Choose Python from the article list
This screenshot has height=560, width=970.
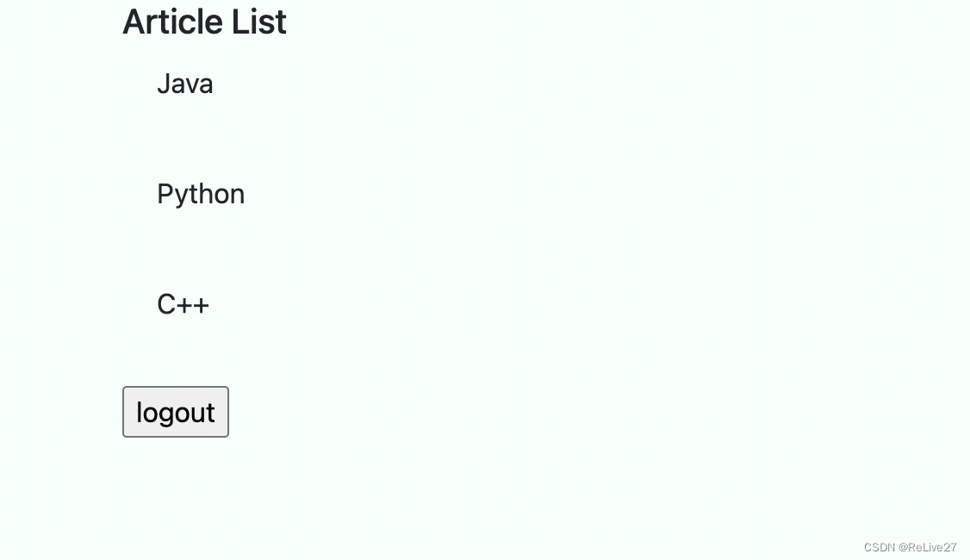201,194
